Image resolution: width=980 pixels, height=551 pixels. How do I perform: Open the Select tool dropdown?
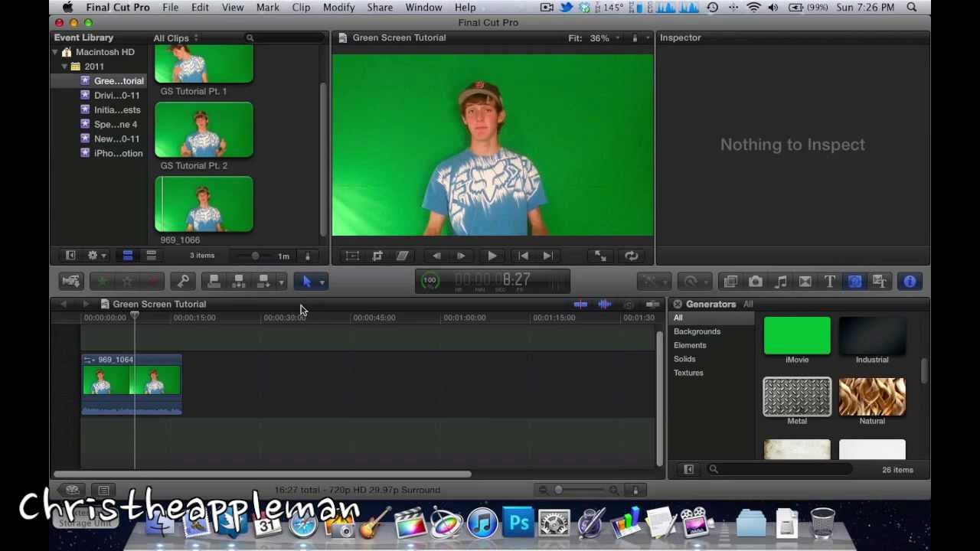coord(322,282)
